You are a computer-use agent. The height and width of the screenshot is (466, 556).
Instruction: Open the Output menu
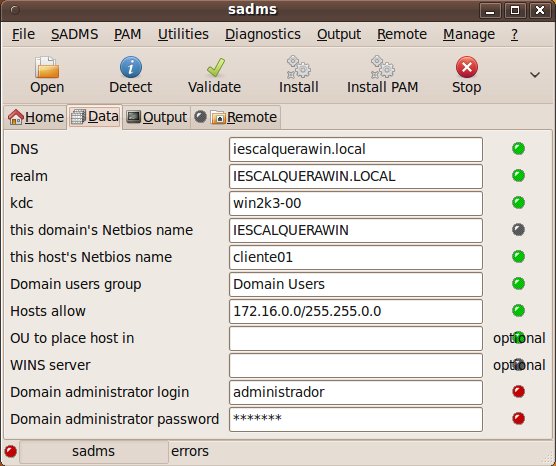tap(339, 34)
